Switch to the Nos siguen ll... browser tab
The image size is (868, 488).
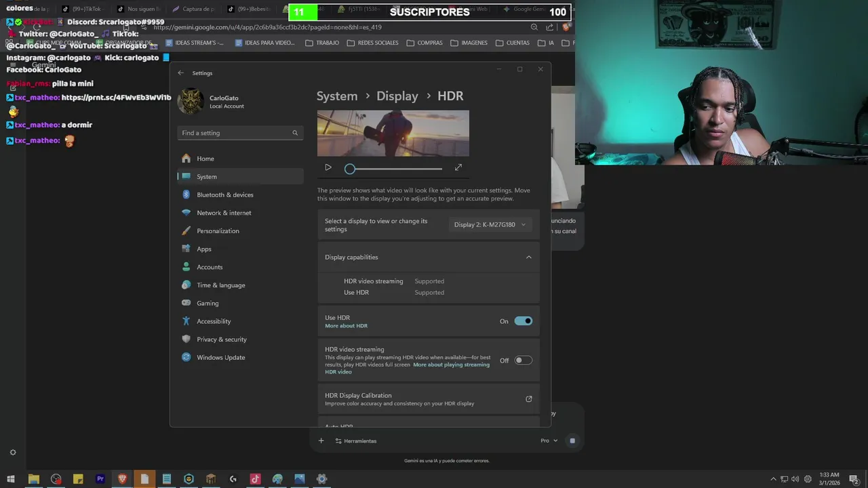click(138, 9)
